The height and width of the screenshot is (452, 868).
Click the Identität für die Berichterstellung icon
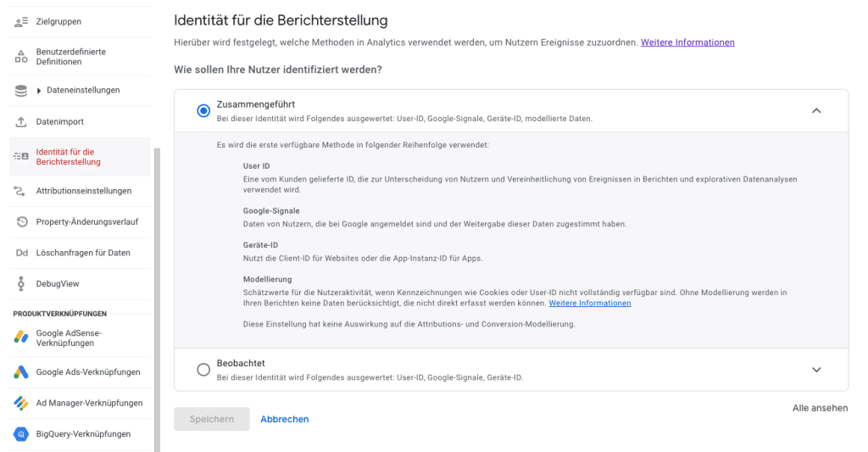tap(21, 157)
